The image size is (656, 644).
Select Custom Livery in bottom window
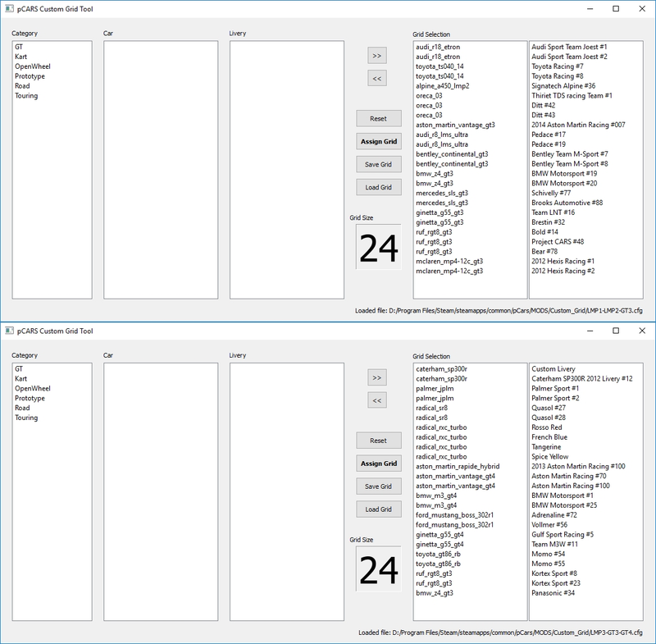point(553,368)
